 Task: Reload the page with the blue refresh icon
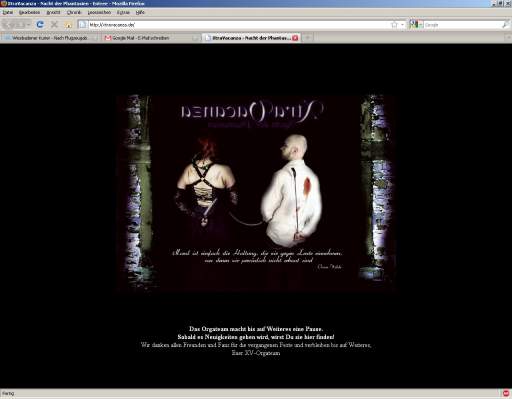(x=40, y=24)
